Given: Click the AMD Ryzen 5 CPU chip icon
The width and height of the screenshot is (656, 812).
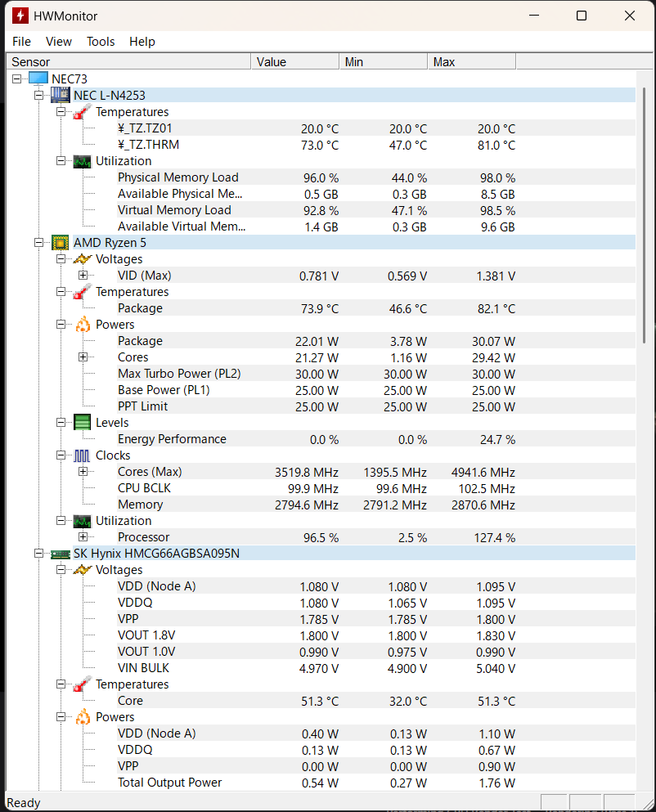Looking at the screenshot, I should (61, 242).
